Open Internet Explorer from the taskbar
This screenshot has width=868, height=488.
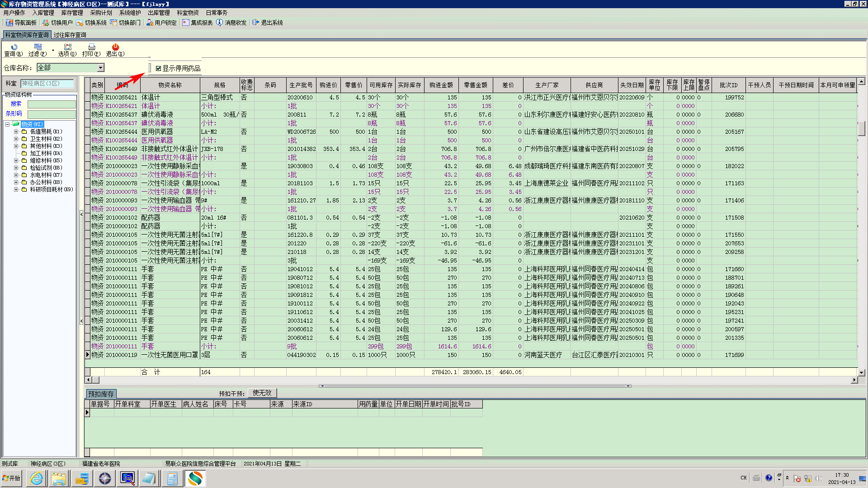point(37,478)
